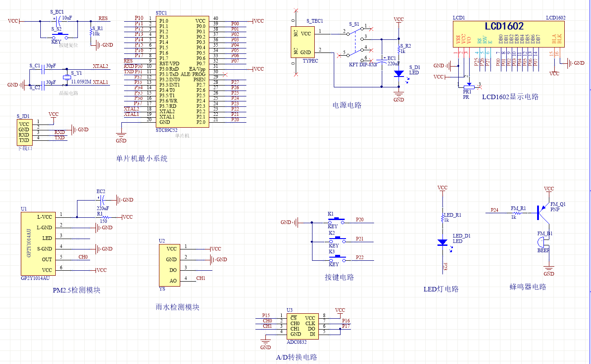The height and width of the screenshot is (364, 591).
Task: Select the 'P24' net label at buzzer circuit
Action: point(495,210)
